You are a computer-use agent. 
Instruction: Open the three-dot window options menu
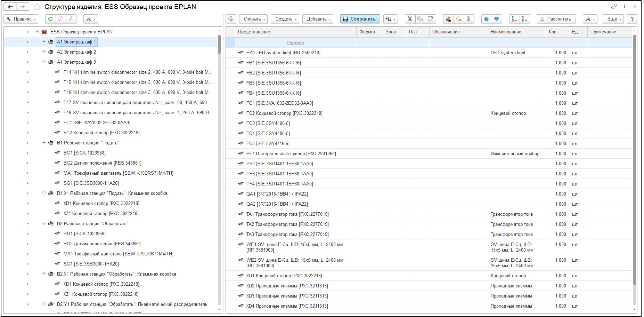coord(624,7)
